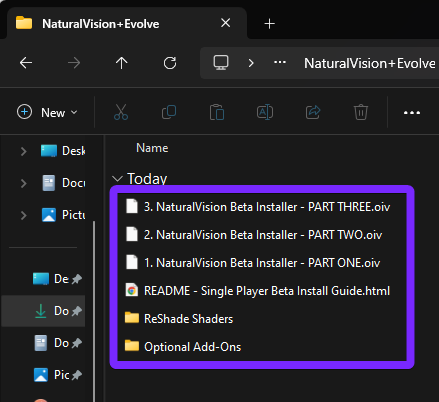439x402 pixels.
Task: Click the Delete trash can icon
Action: [x=361, y=112]
